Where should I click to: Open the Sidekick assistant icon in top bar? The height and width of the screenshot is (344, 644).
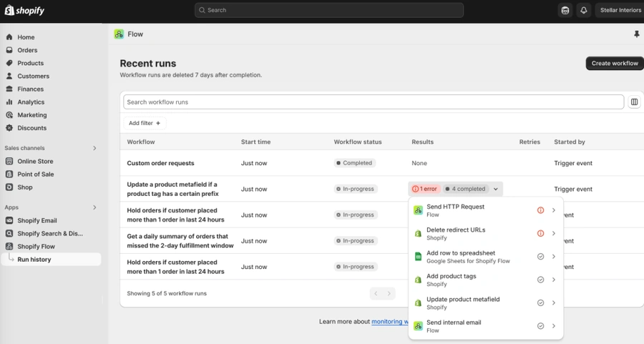point(565,10)
